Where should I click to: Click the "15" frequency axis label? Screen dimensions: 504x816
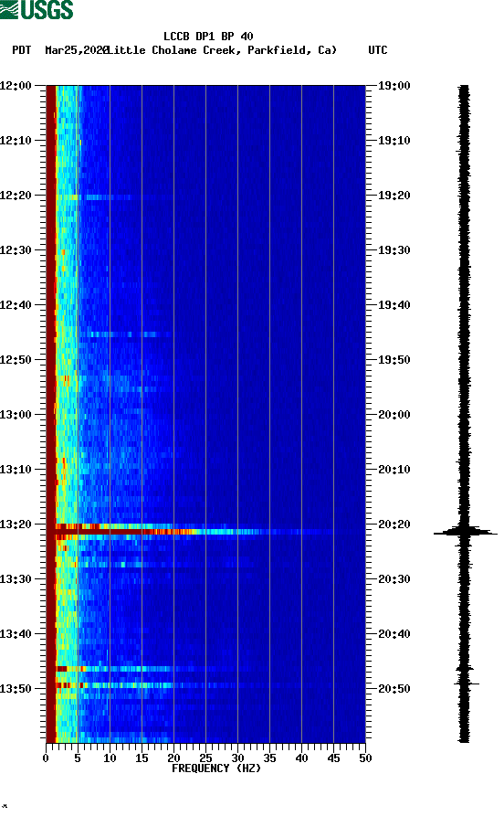pos(142,758)
